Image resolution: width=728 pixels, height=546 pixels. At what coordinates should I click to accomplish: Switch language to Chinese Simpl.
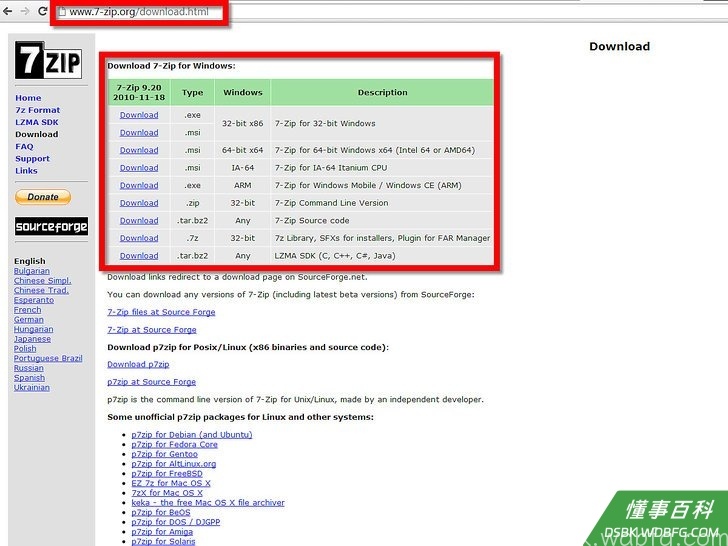point(42,280)
